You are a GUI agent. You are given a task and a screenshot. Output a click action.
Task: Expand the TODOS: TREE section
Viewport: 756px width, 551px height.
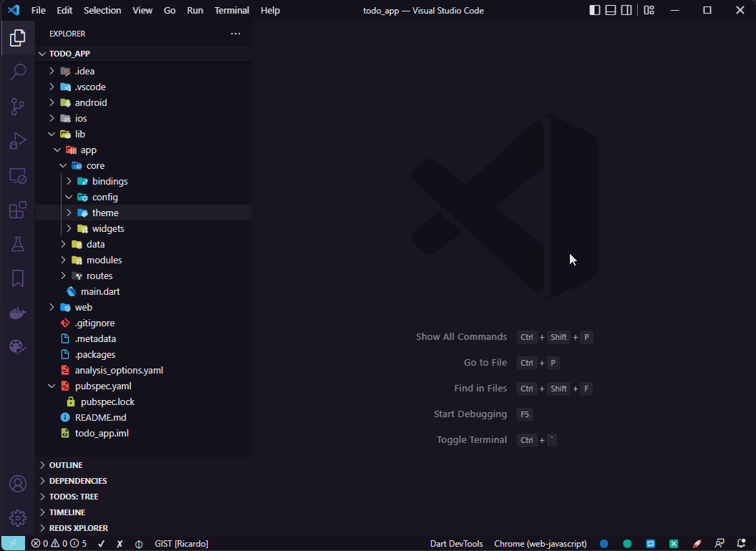144,497
